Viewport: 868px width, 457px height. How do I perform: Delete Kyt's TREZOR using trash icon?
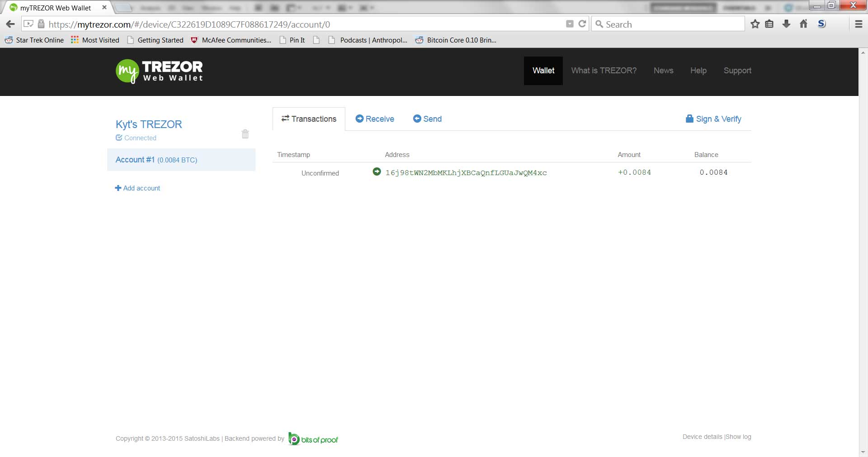245,134
